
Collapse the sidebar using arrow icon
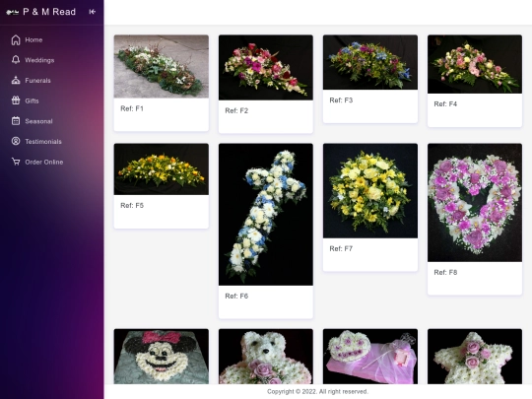tap(92, 12)
